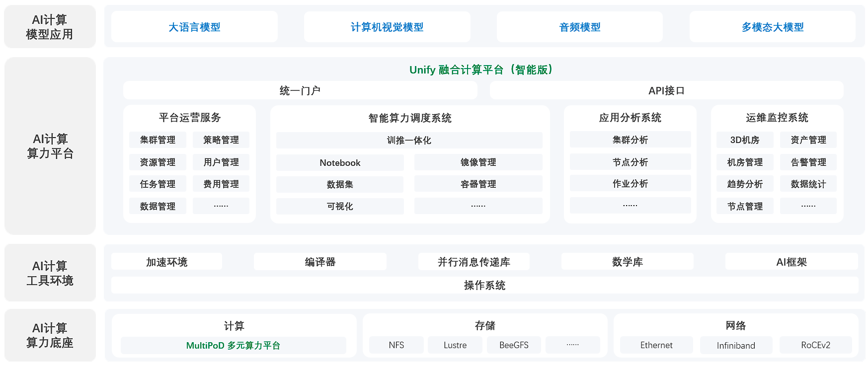Select the 计算机视觉模型 box
Screen dimensions: 868x367
(x=387, y=27)
